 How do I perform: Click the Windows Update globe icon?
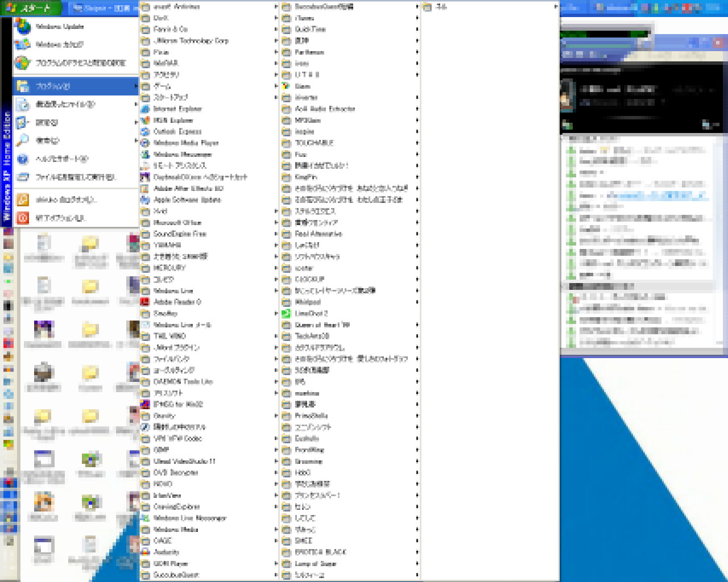tap(23, 27)
